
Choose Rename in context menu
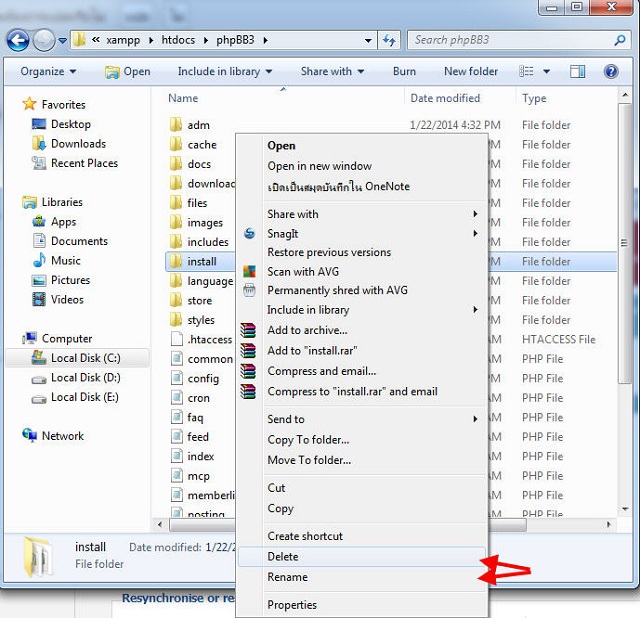coord(287,577)
